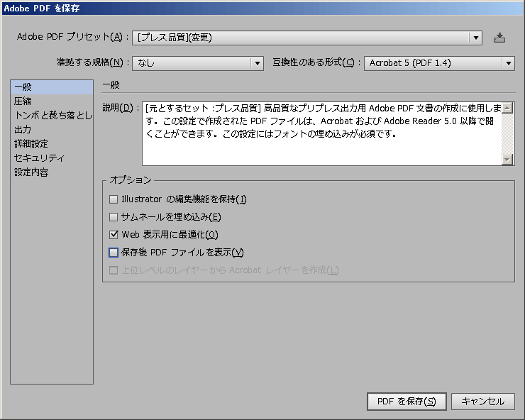Open the Adobe PDF プリセット dropdown
This screenshot has height=420, width=525.
(306, 38)
